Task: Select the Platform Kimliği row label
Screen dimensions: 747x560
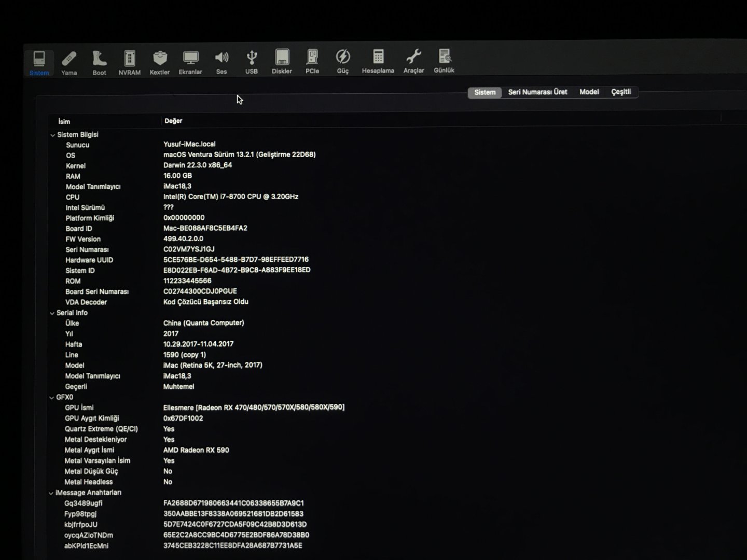Action: tap(90, 218)
